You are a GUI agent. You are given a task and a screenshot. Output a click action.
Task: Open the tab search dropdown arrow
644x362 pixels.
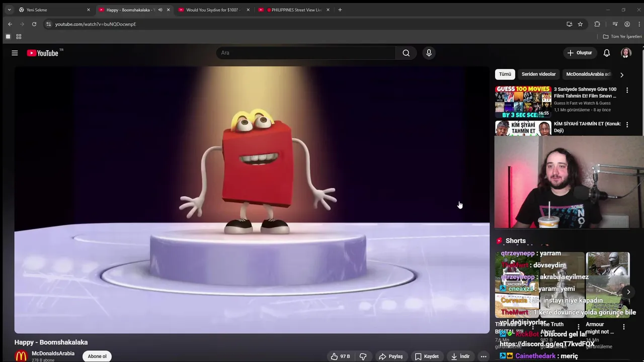pos(9,10)
